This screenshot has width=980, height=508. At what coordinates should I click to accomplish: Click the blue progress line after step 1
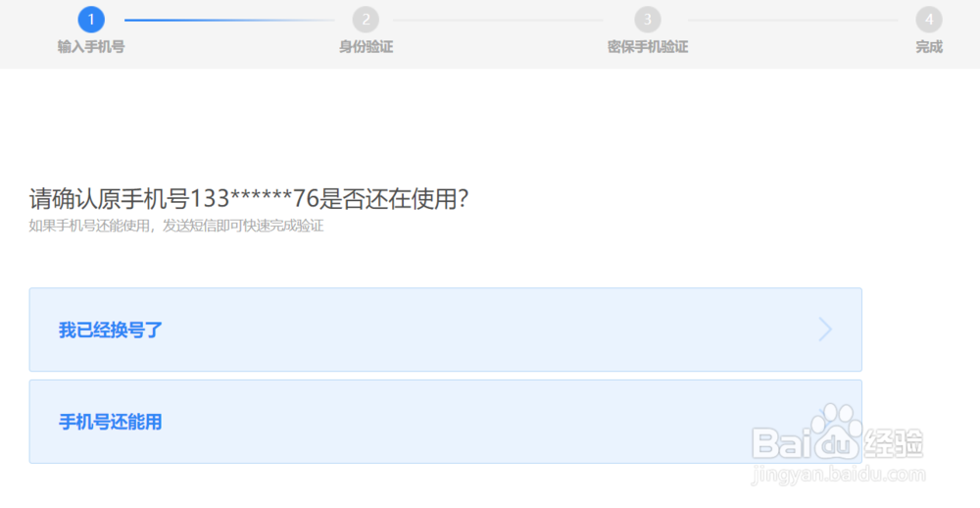click(x=229, y=20)
